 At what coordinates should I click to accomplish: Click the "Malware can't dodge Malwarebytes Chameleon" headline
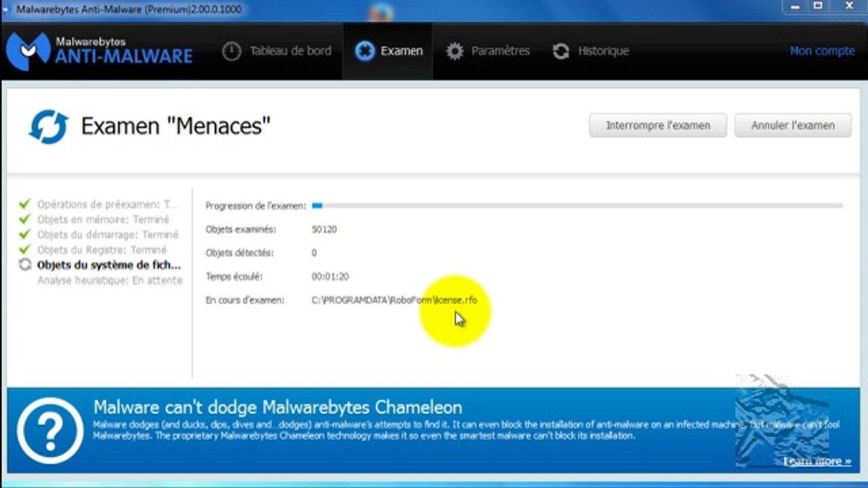click(278, 407)
